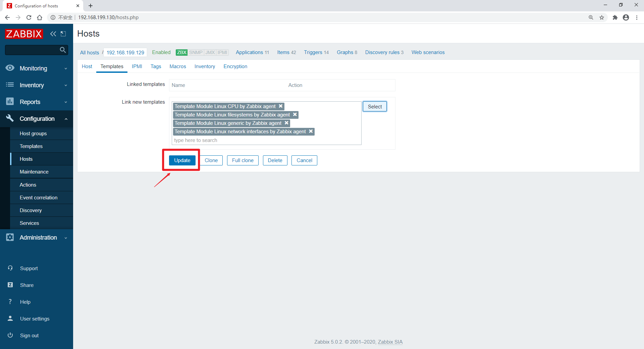Remove Template Module Linux network interfaces tag

pos(311,131)
